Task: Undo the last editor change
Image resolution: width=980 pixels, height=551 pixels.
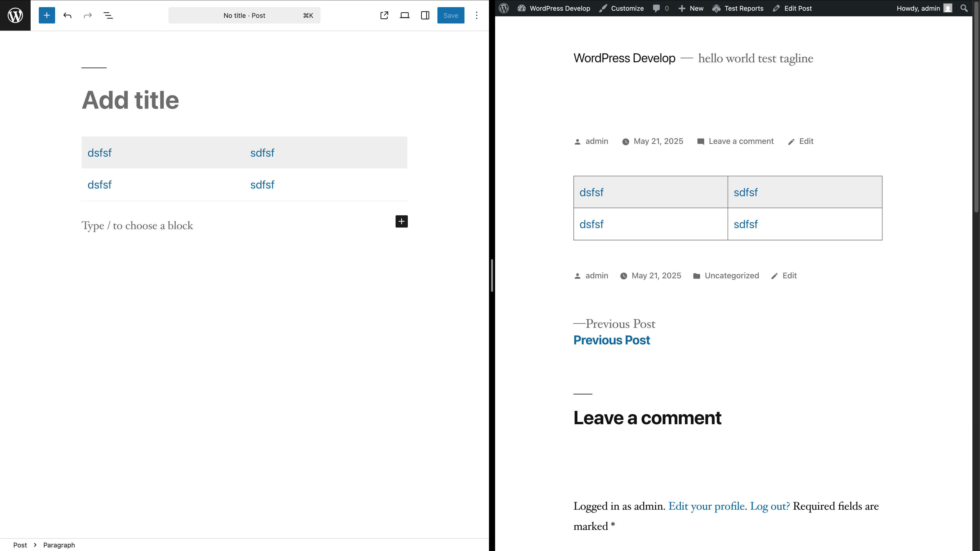Action: [x=67, y=15]
